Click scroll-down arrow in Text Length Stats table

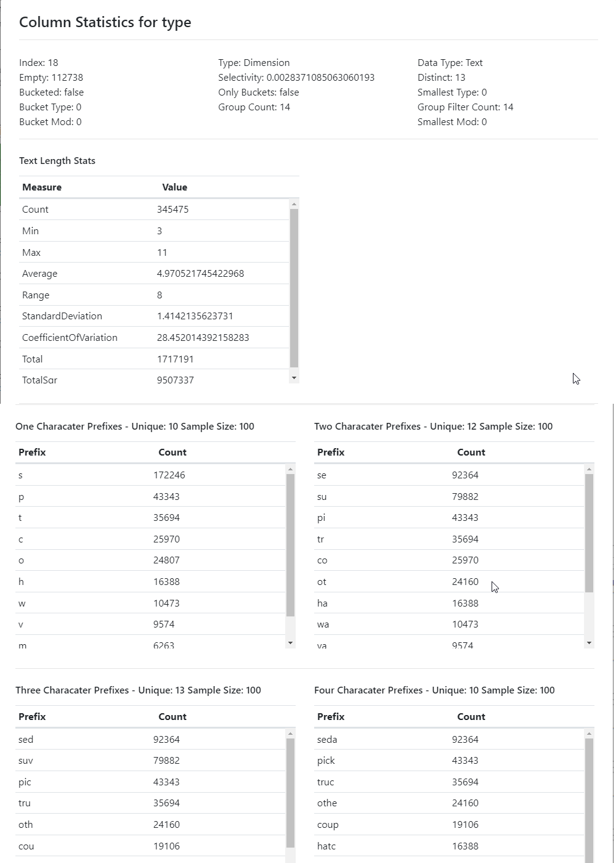[x=294, y=377]
